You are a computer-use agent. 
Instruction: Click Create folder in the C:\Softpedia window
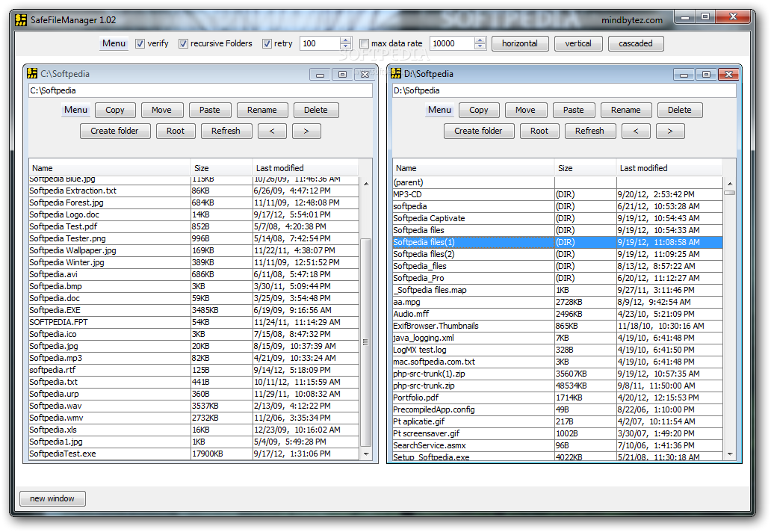pos(114,131)
